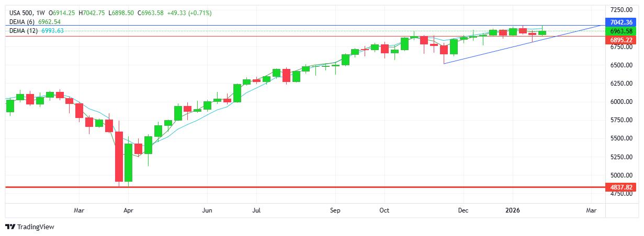The image size is (644, 236).
Task: Click the blue 7042.36 price label
Action: [x=621, y=22]
